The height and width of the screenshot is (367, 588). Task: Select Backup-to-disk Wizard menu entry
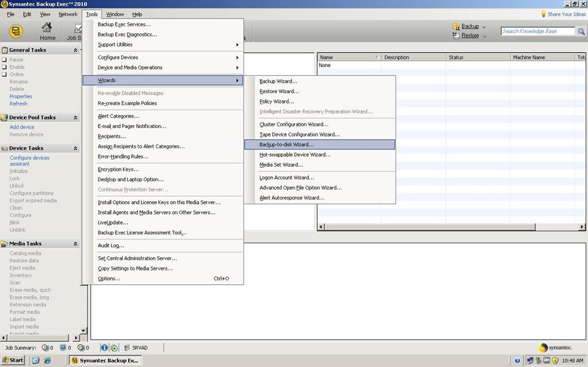coord(320,145)
